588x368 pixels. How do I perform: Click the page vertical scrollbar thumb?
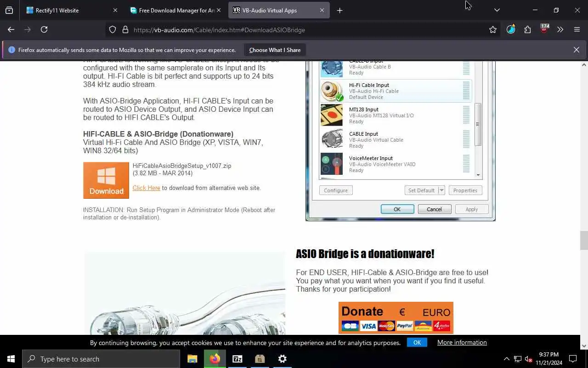584,240
